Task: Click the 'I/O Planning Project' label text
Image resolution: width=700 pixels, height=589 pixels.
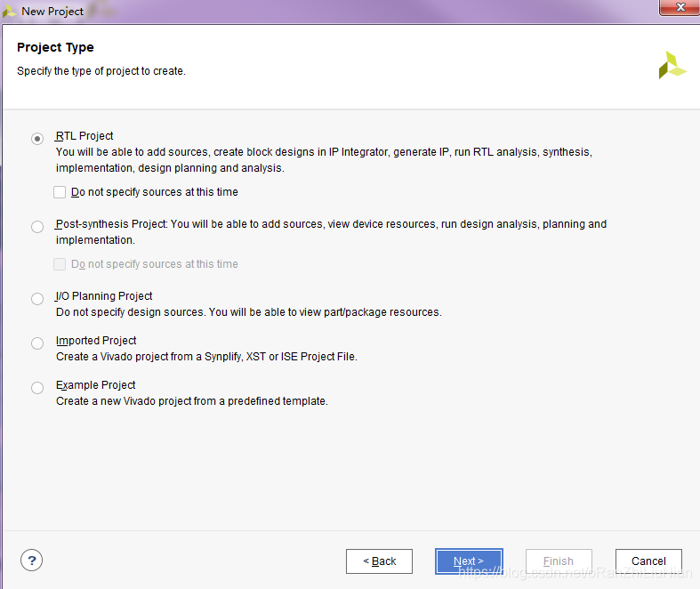Action: pos(104,296)
